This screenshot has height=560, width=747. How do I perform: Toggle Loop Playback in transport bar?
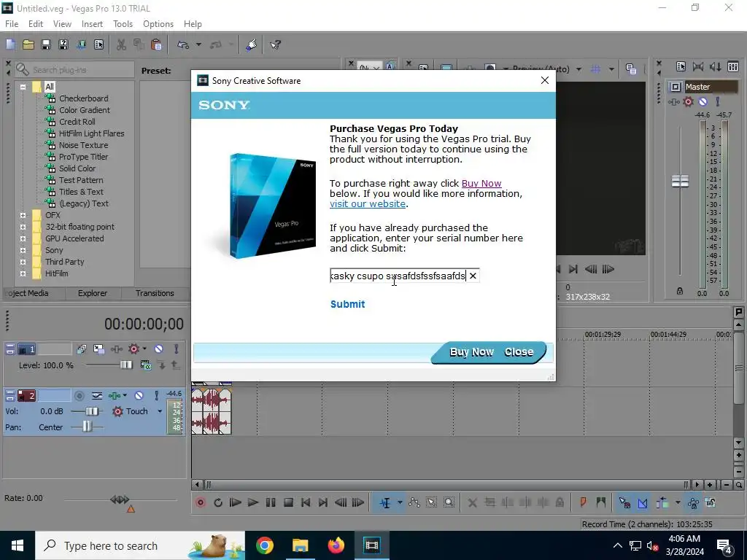click(218, 502)
